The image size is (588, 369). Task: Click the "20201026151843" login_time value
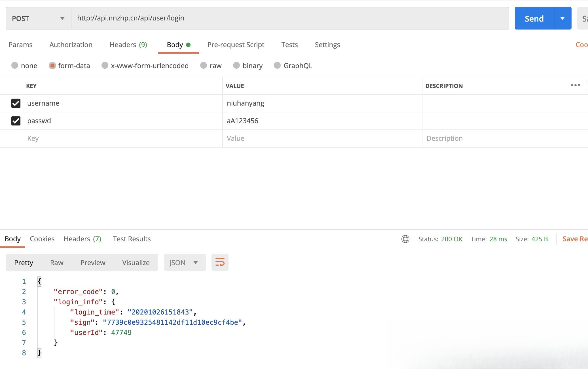tap(160, 312)
